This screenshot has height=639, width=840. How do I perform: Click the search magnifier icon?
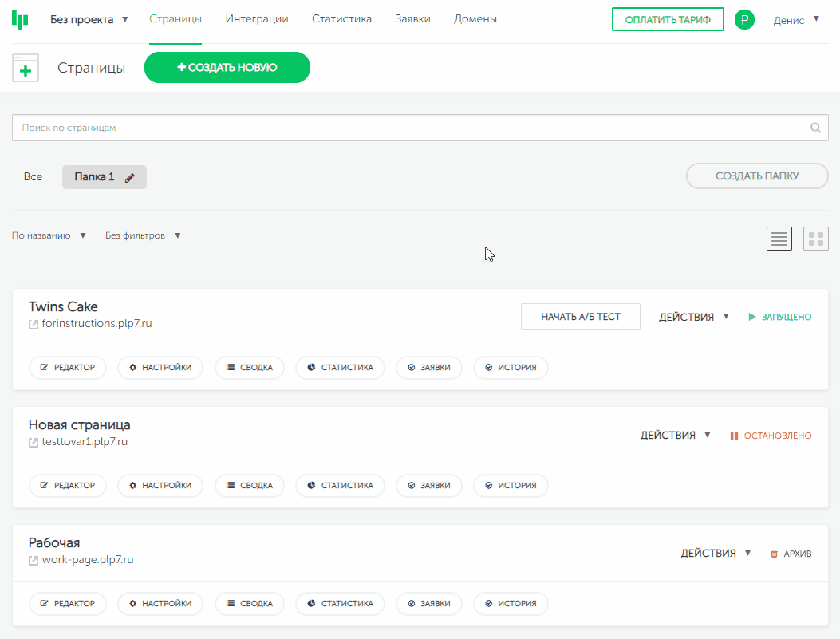tap(815, 128)
